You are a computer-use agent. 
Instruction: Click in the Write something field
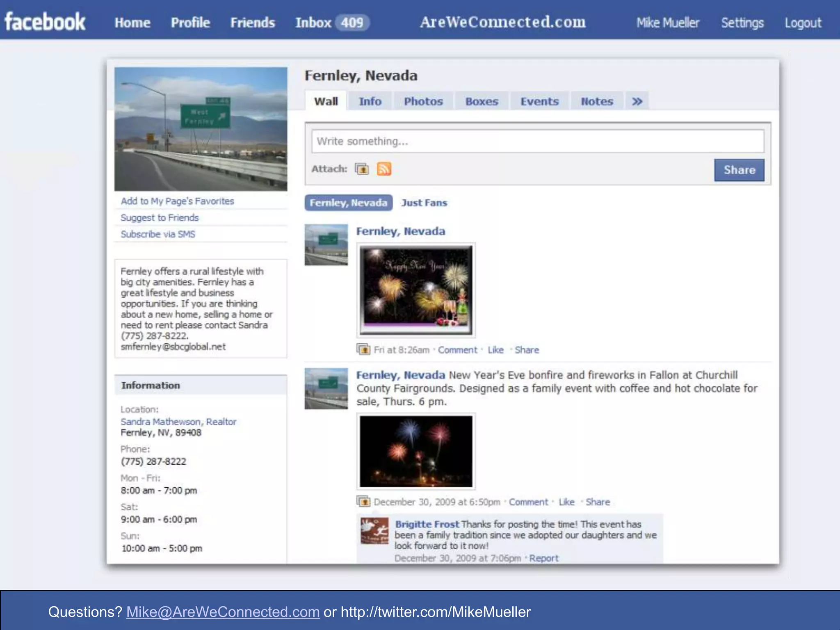point(537,142)
